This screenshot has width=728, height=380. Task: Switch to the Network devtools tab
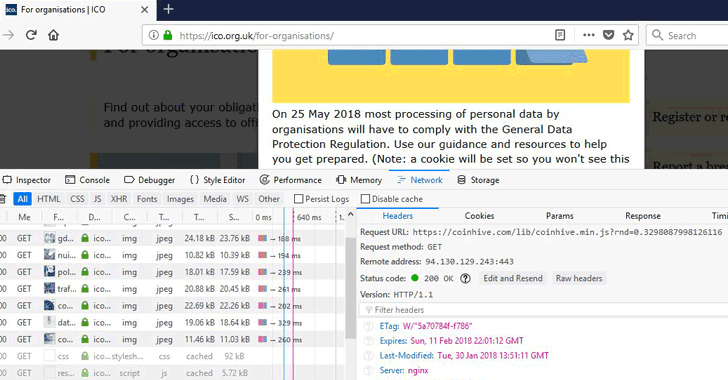tap(419, 180)
